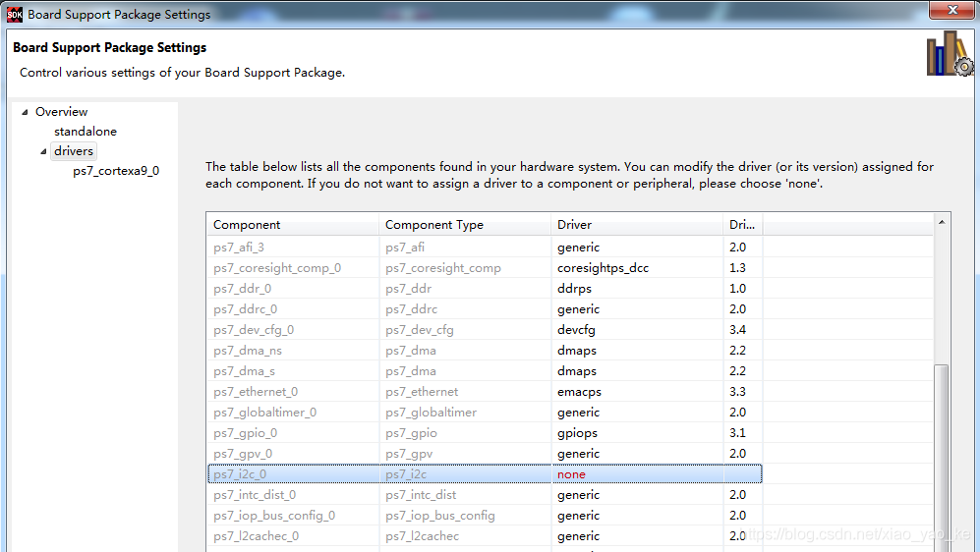Screen dimensions: 980x552
Task: Open the gpiops driver cell
Action: coord(637,433)
